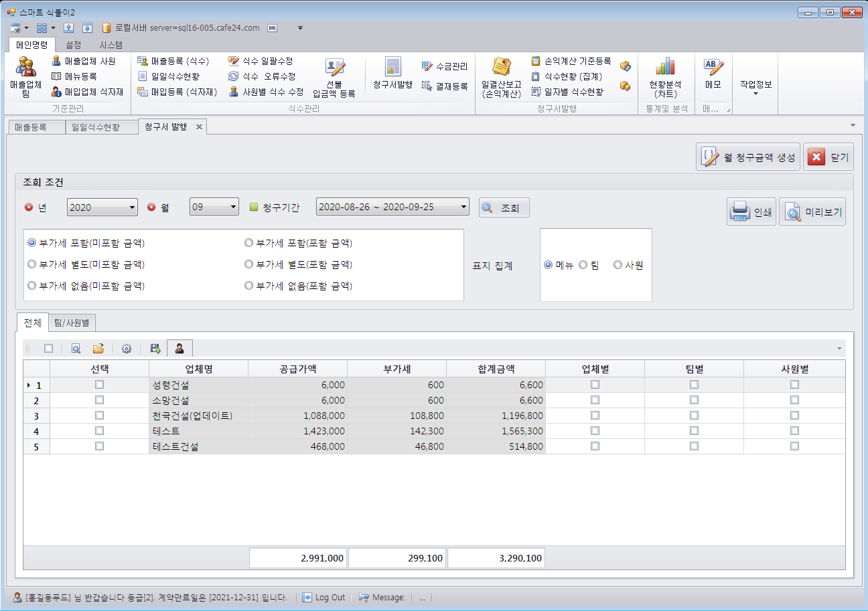Open quick access customize arrow
Screen dimensions: 868x611
[300, 28]
